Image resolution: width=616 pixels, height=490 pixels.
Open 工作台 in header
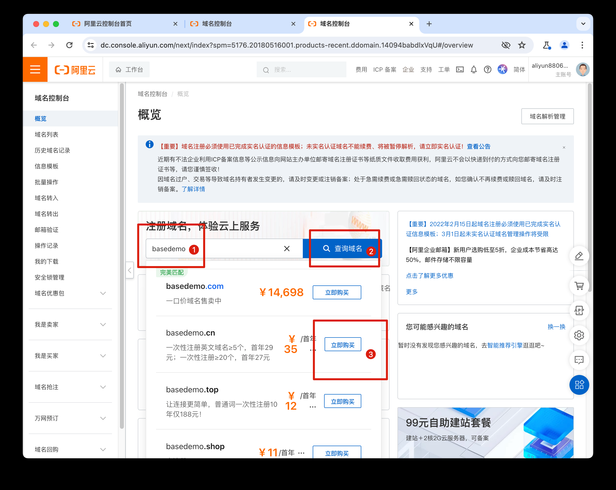coord(129,70)
